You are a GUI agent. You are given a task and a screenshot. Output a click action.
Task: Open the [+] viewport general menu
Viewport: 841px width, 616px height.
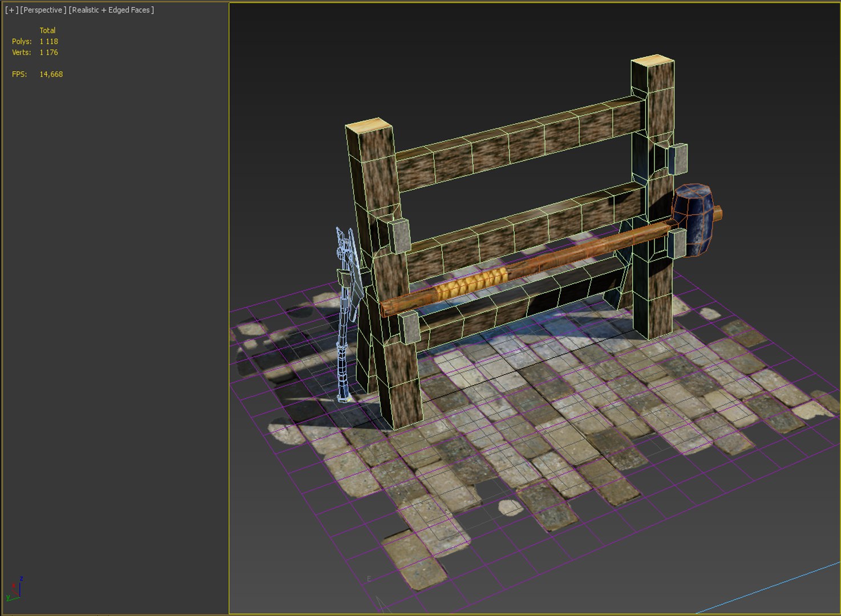click(x=11, y=10)
